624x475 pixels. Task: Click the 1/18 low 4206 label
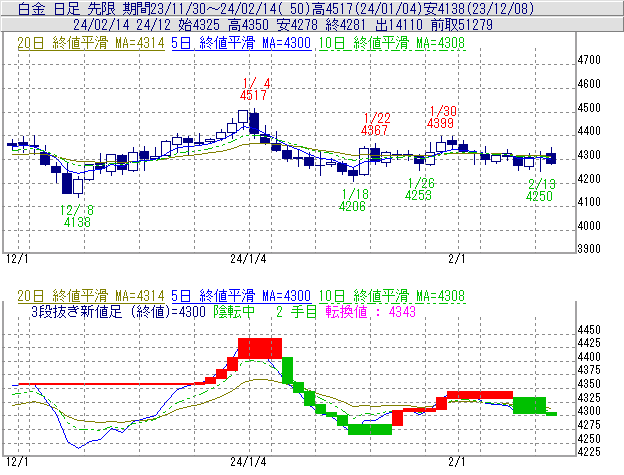[354, 200]
